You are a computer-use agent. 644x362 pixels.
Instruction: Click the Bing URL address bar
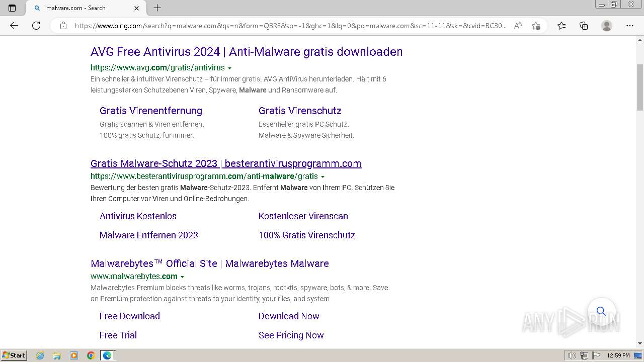290,26
